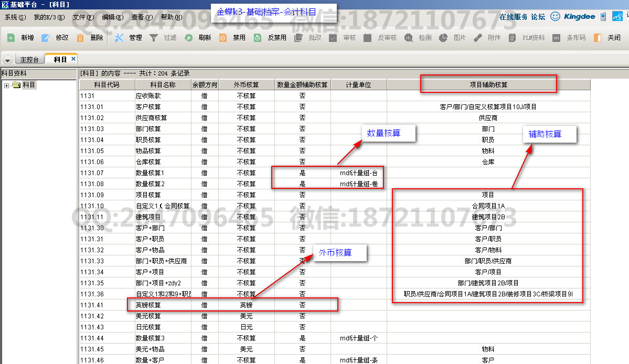
Task: Switch to the 主控台 tab
Action: tap(29, 60)
